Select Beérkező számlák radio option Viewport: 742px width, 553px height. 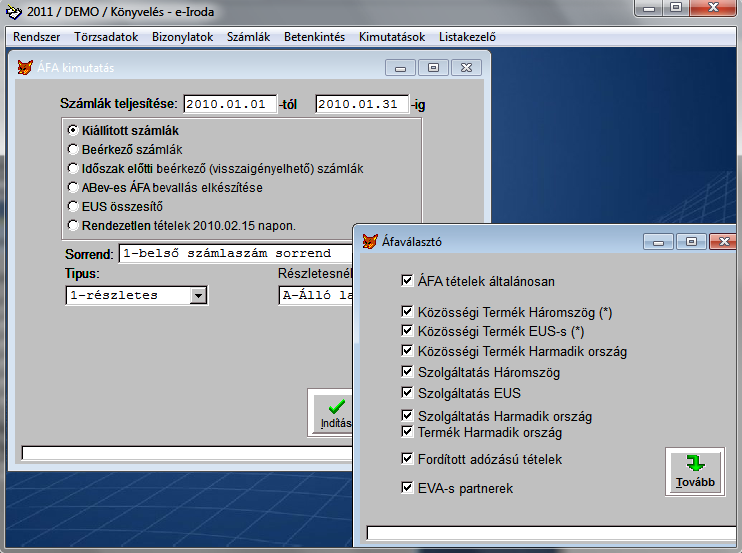73,149
